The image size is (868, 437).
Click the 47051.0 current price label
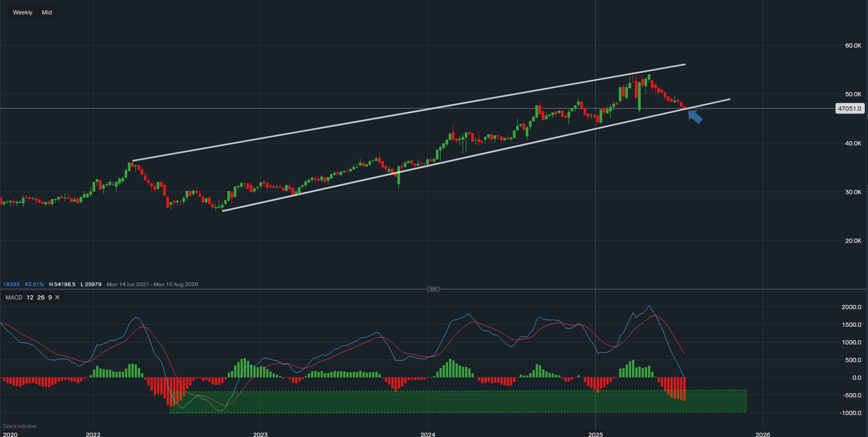[x=849, y=109]
